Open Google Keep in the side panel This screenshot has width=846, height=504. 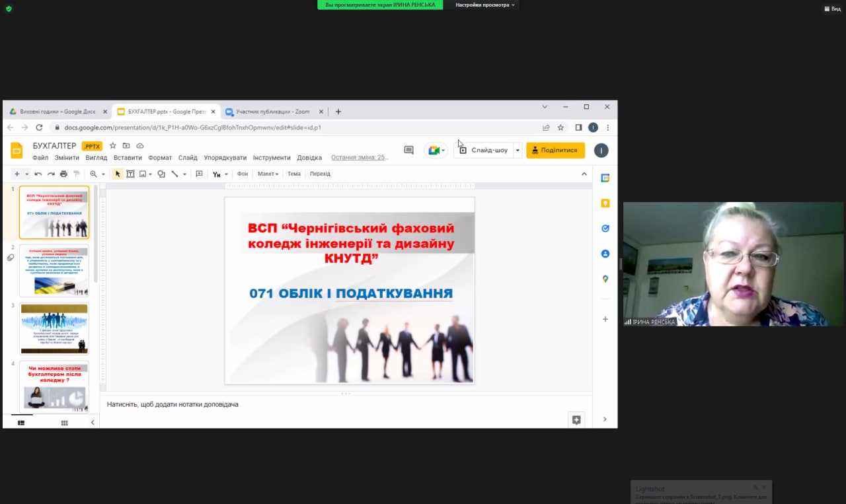point(605,203)
